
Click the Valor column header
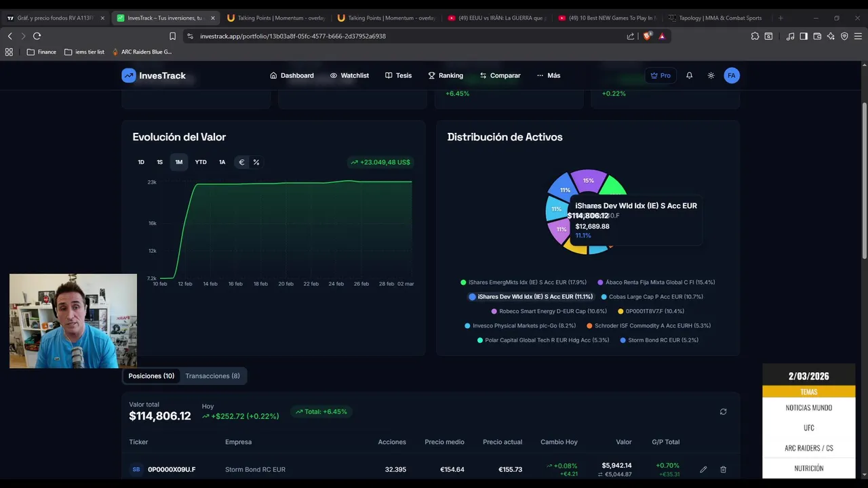[624, 442]
